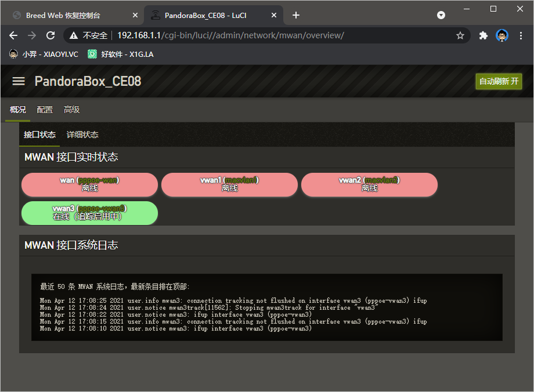This screenshot has height=392, width=534.
Task: Open the 小羿 - XIAOYI.VC bookmark
Action: click(44, 54)
